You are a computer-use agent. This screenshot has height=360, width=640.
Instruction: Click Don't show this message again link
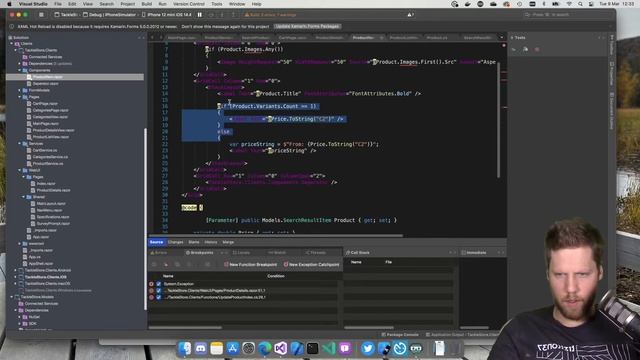pyautogui.click(x=225, y=27)
